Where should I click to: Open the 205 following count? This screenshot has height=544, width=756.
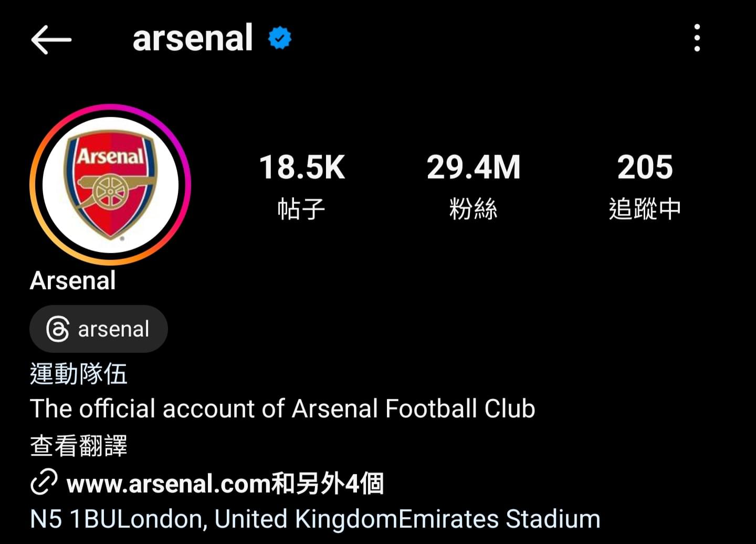[x=645, y=167]
